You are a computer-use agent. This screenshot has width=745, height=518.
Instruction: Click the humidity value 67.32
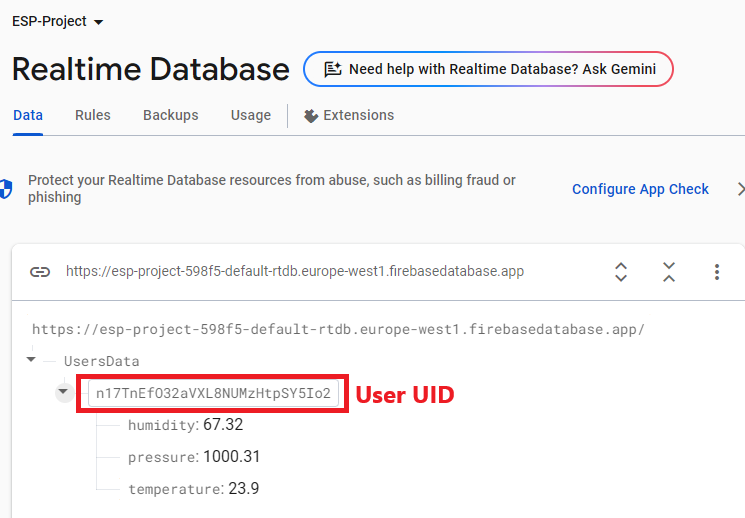[x=223, y=424]
